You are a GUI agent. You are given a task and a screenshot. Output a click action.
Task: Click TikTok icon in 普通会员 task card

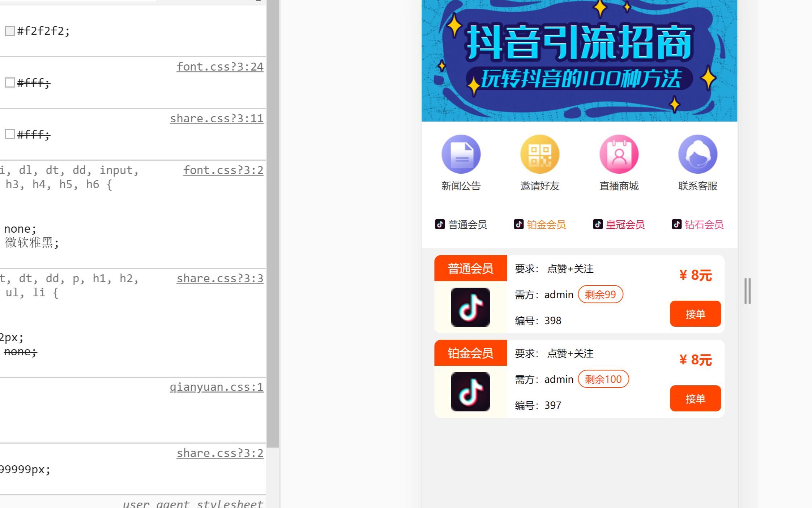[470, 307]
